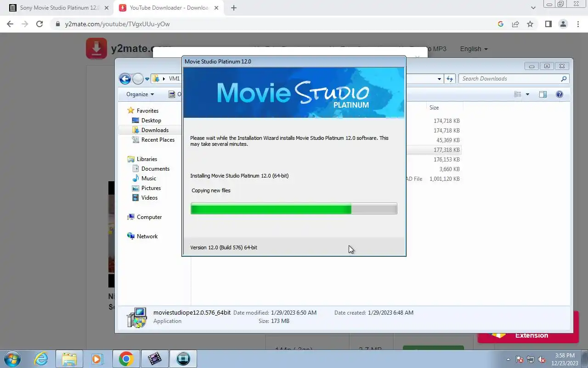Click Chrome's forward navigation arrow
Viewport: 588px width, 368px height.
tap(25, 24)
